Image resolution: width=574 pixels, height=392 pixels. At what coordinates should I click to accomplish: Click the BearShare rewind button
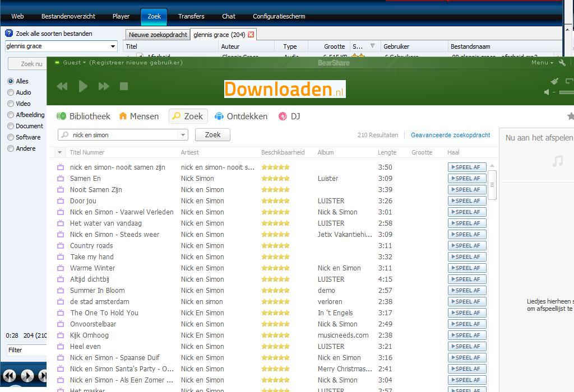[x=62, y=86]
